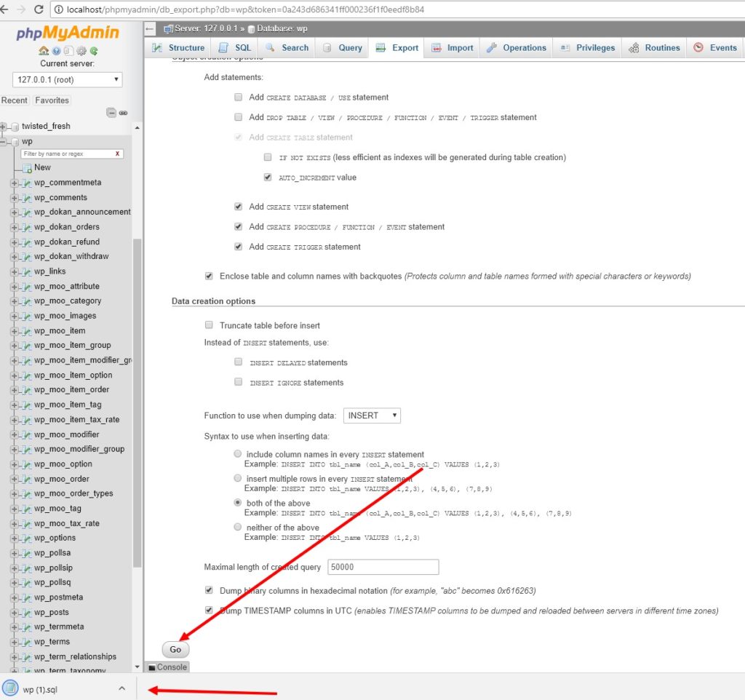745x700 pixels.
Task: Collapse all tree nodes icon
Action: coord(111,113)
